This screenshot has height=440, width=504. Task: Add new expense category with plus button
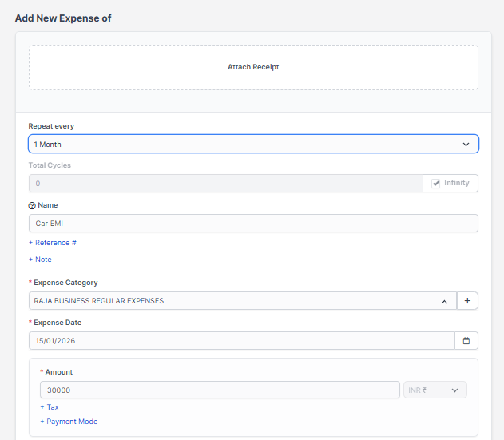pos(467,301)
